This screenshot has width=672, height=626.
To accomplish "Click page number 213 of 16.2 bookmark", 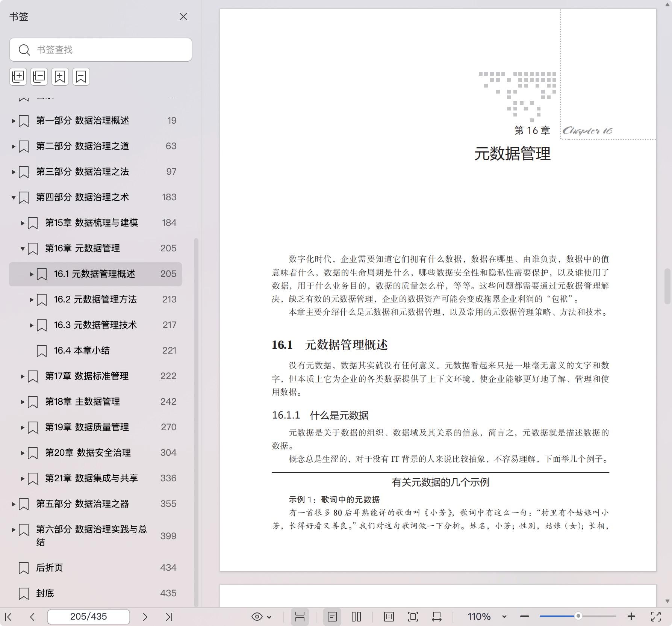I will point(169,299).
